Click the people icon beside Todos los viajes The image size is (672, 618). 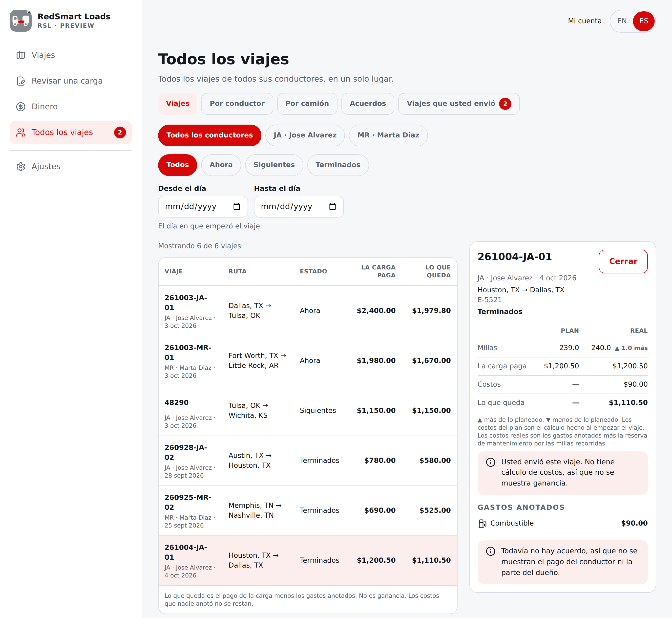point(21,132)
